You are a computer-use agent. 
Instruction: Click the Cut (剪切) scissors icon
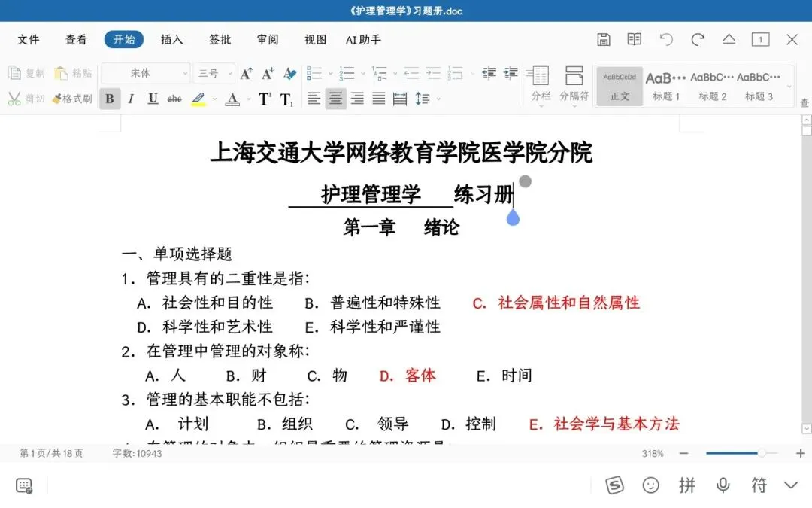pos(14,99)
